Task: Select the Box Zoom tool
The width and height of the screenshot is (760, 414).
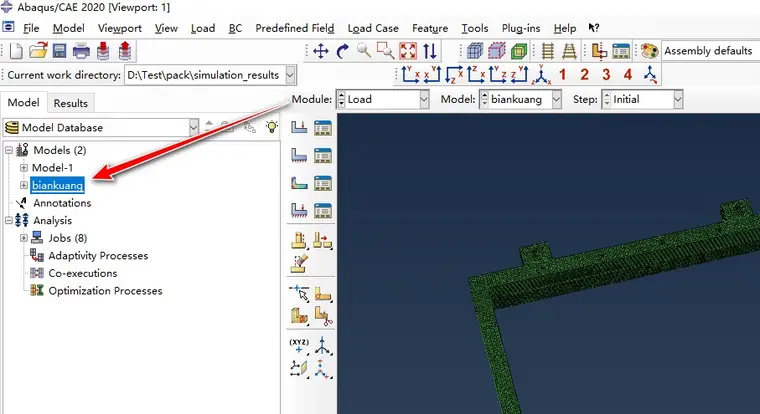Action: coord(386,51)
